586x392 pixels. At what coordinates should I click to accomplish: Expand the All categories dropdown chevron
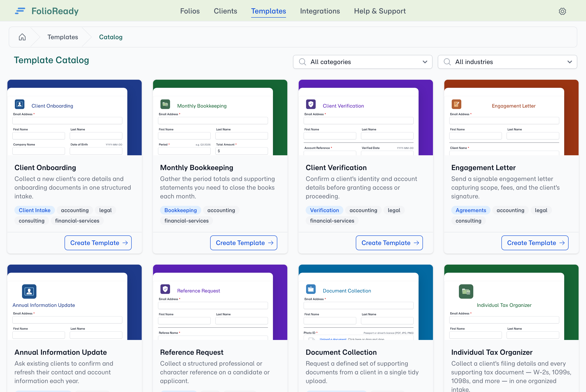point(425,62)
